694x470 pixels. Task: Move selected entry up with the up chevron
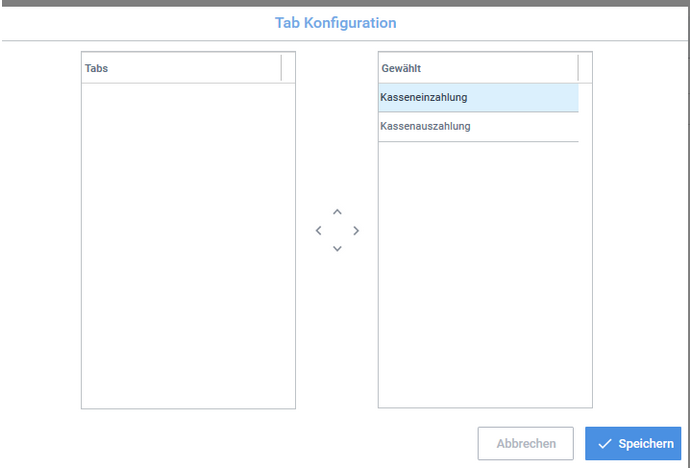337,212
